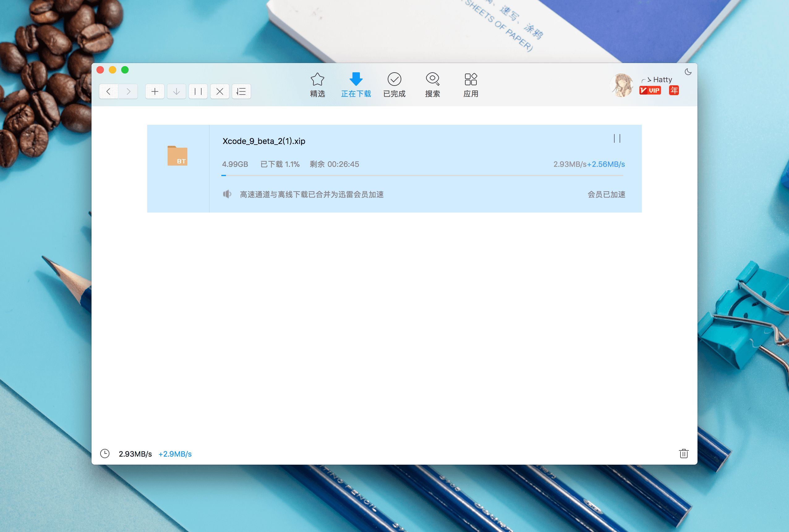Switch to the 已完成 completed tab

tap(394, 85)
